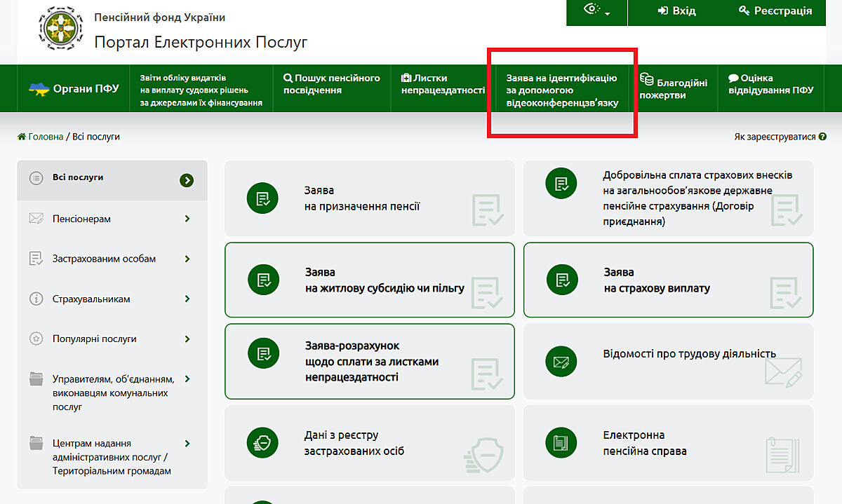
Task: Click the Оцінка відвідування ПФУ speech bubble icon
Action: [733, 79]
